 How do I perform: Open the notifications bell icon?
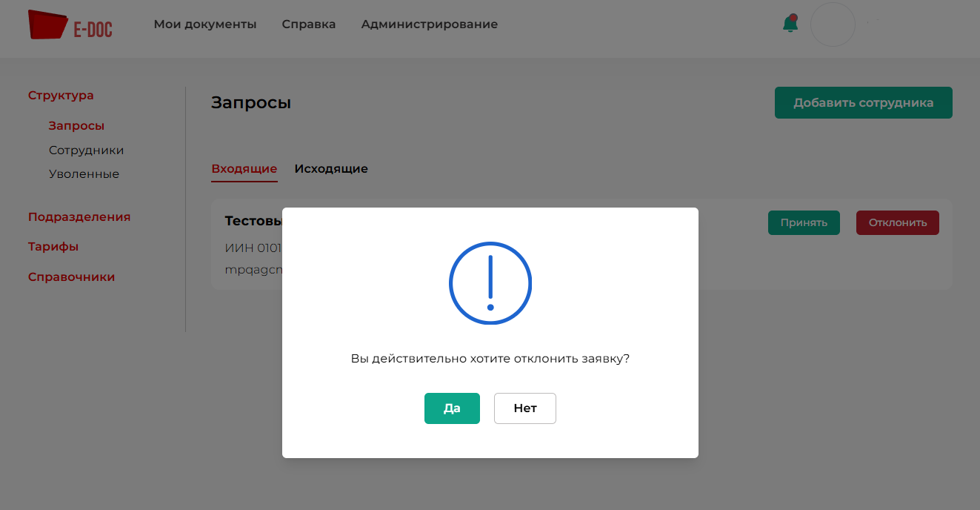pyautogui.click(x=790, y=24)
